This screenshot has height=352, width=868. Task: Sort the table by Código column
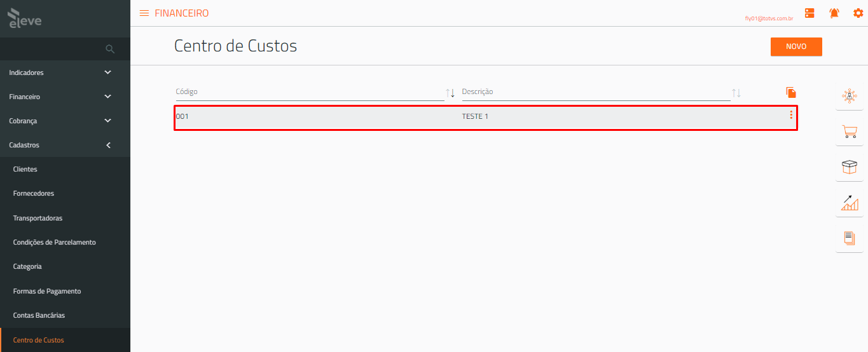pyautogui.click(x=450, y=93)
